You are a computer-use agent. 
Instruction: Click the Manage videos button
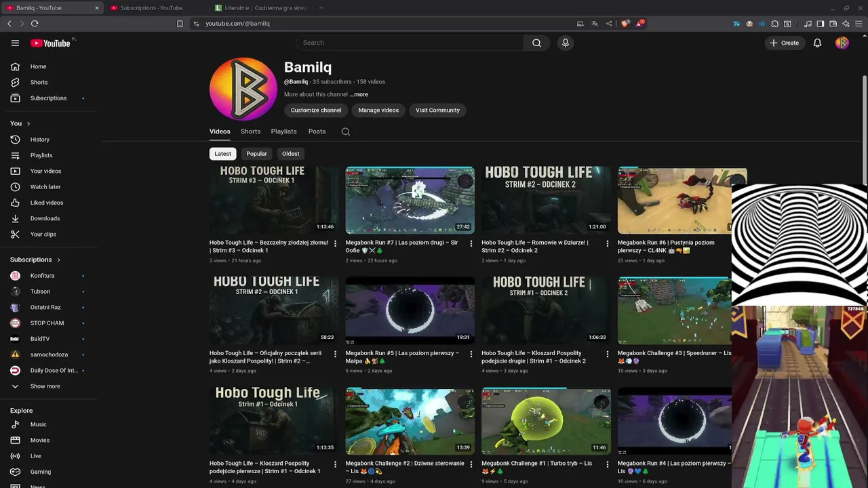pyautogui.click(x=378, y=110)
